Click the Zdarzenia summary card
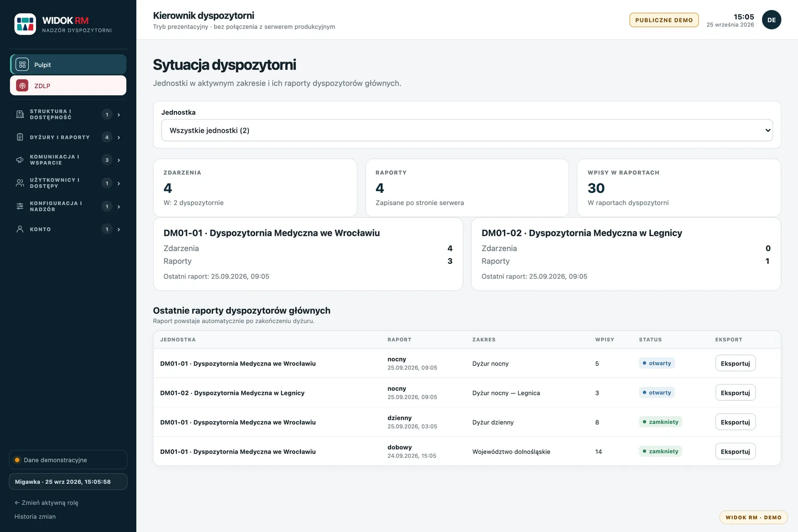798x532 pixels. pyautogui.click(x=255, y=188)
